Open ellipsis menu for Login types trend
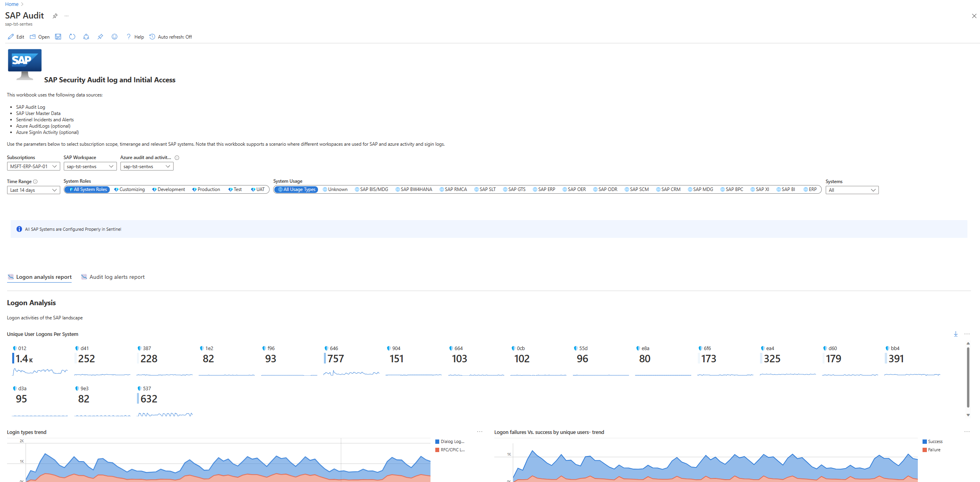The height and width of the screenshot is (482, 980). point(480,432)
